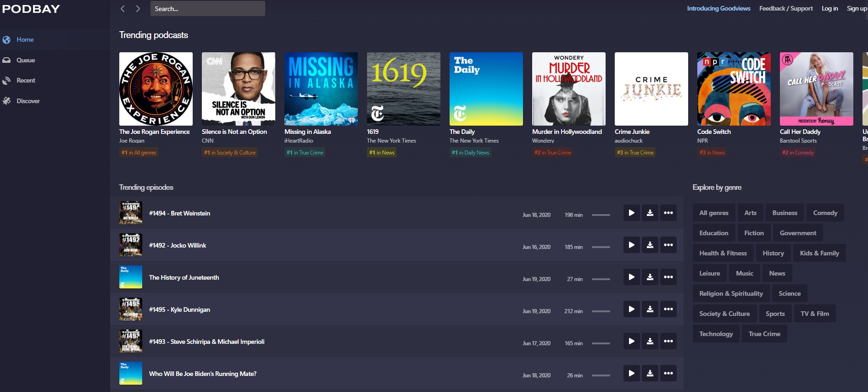868x392 pixels.
Task: Click the #1 in All genres tag
Action: tap(139, 153)
